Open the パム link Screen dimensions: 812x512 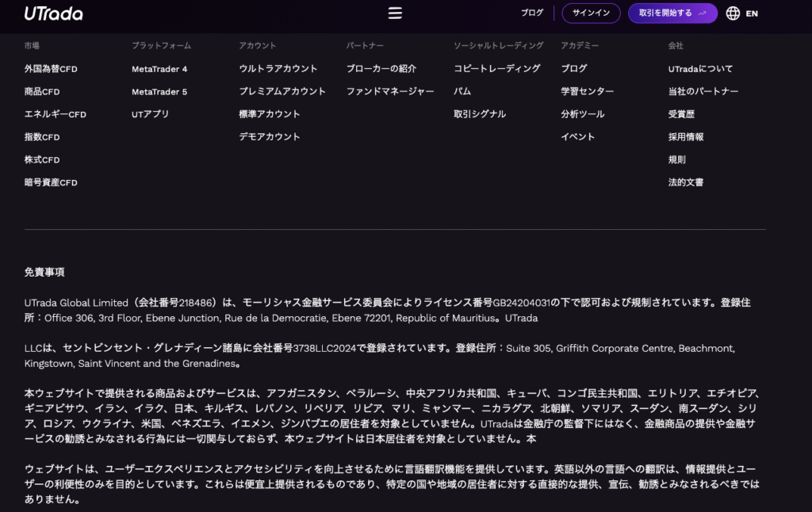coord(462,91)
